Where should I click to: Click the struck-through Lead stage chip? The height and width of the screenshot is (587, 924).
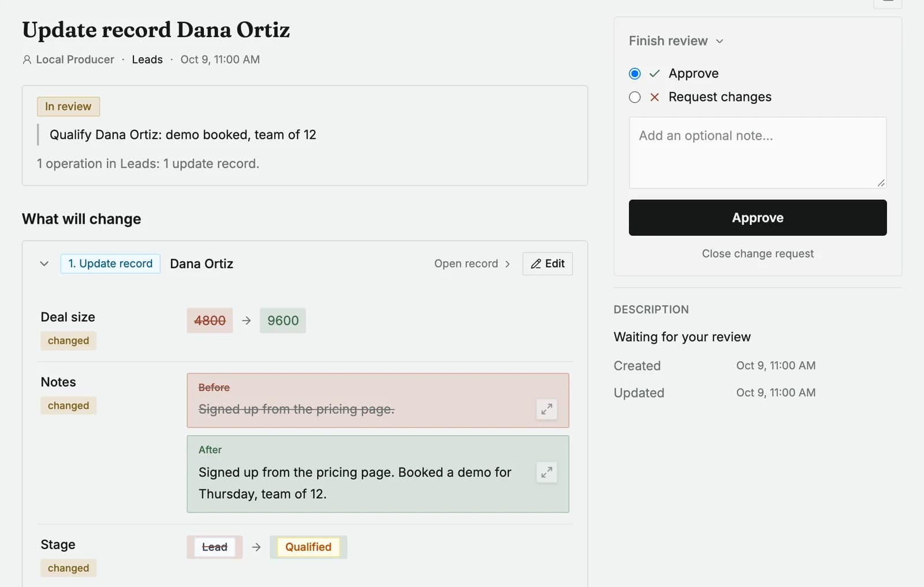point(215,547)
